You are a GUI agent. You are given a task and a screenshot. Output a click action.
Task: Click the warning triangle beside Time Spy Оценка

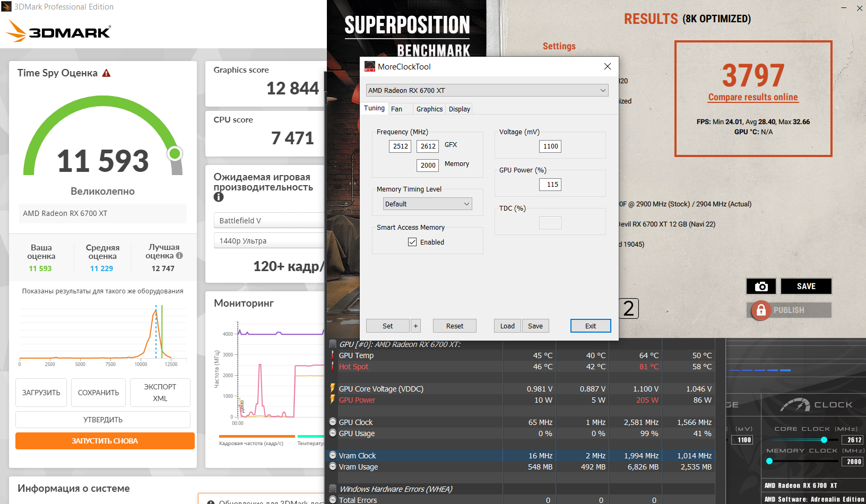click(107, 73)
